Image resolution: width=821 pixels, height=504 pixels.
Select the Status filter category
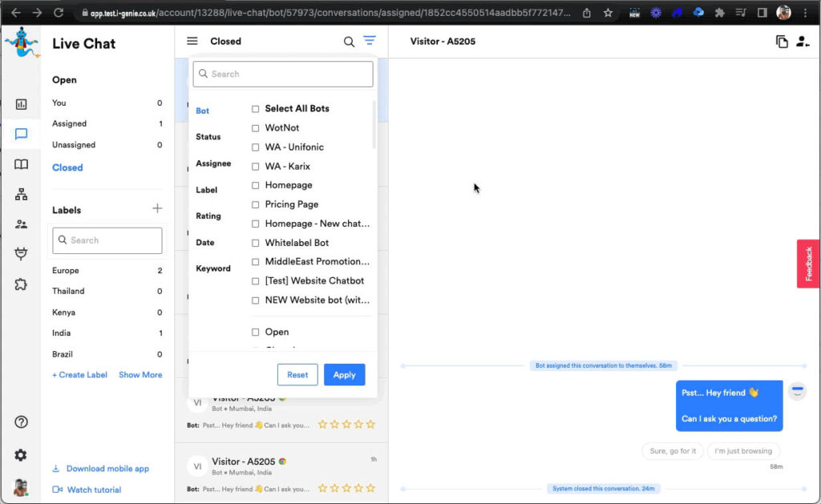pos(208,137)
